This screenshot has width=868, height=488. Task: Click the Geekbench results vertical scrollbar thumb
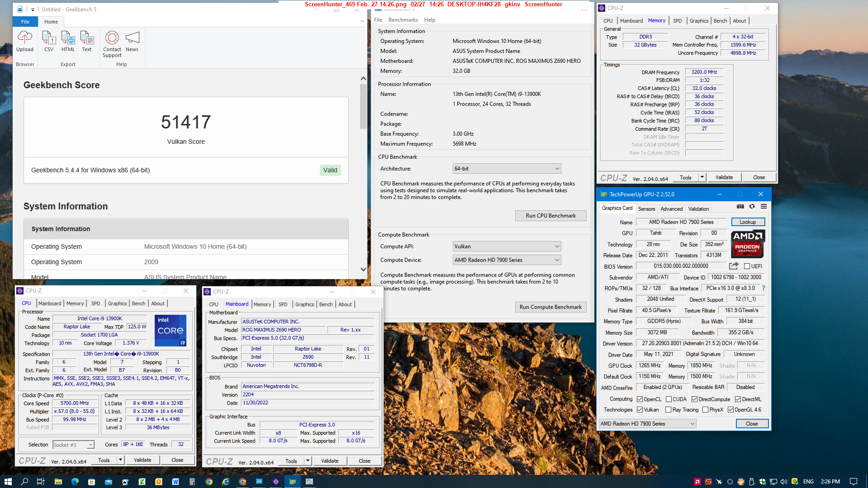363,106
